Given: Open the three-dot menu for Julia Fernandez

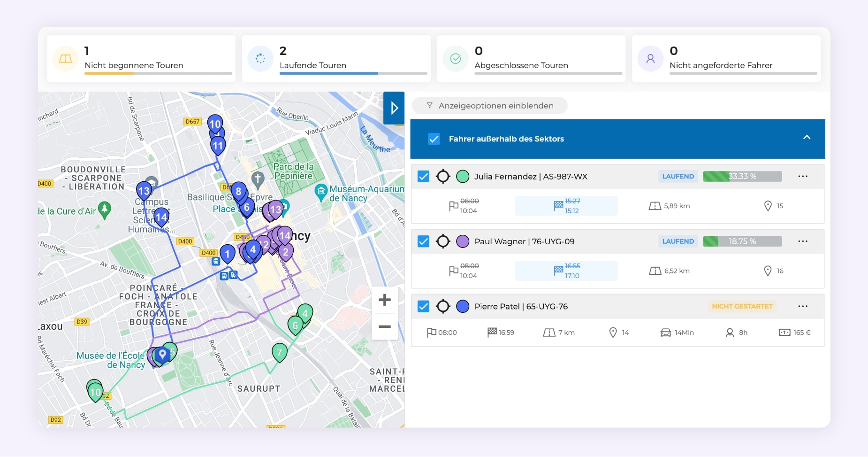Looking at the screenshot, I should pyautogui.click(x=803, y=176).
